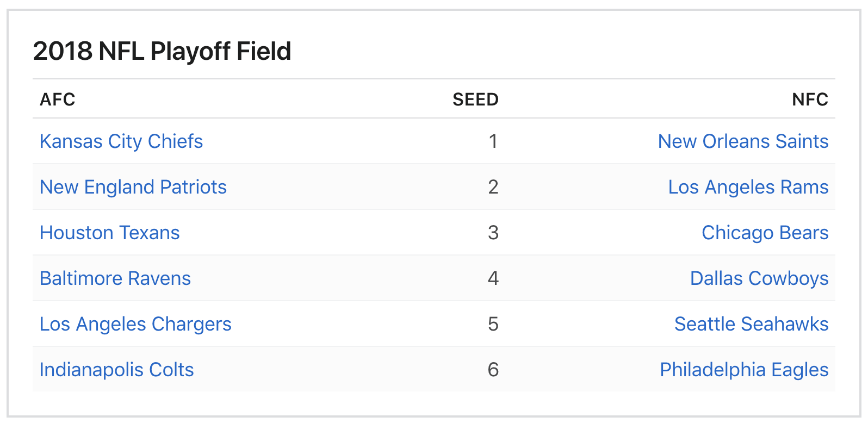Click the Philadelphia Eagles link

pyautogui.click(x=744, y=370)
